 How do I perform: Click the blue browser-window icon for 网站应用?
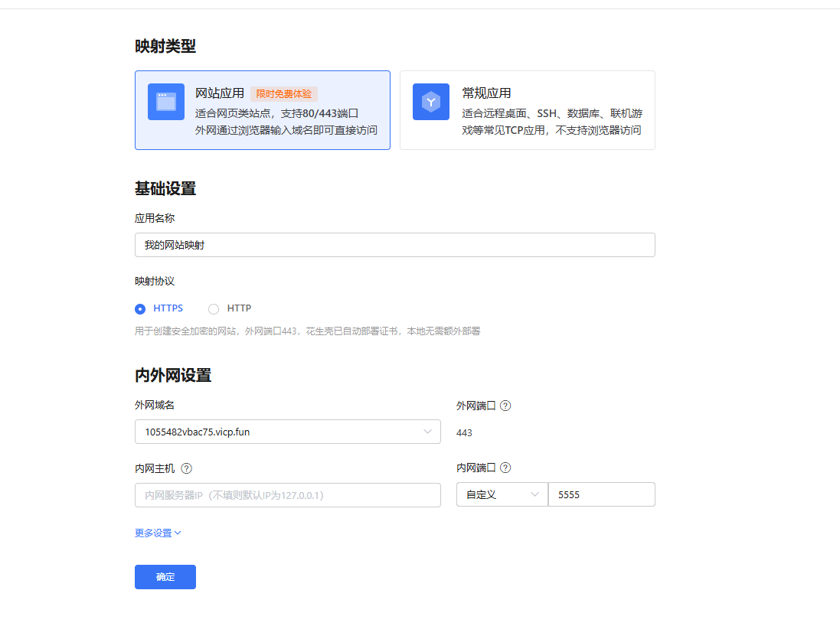166,102
